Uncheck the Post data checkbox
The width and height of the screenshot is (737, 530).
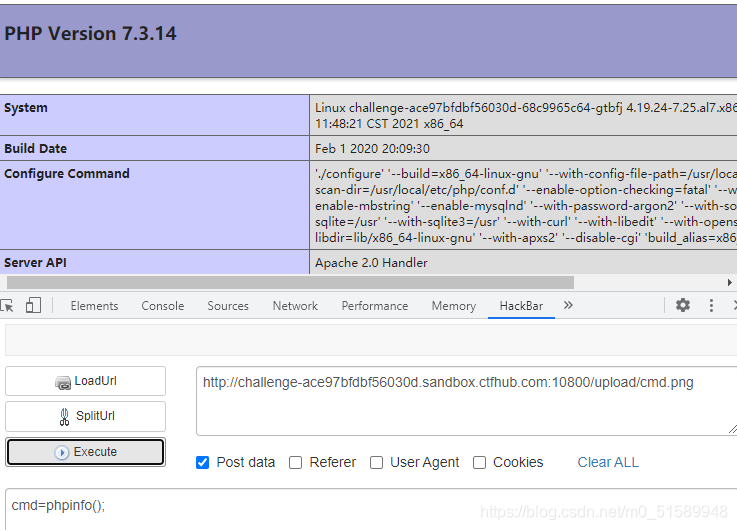(203, 462)
